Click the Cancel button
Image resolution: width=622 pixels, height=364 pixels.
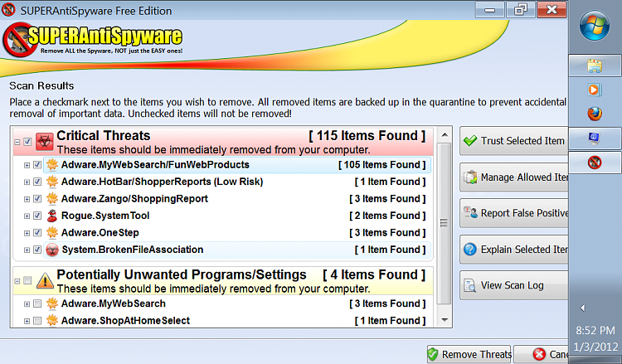tap(542, 354)
